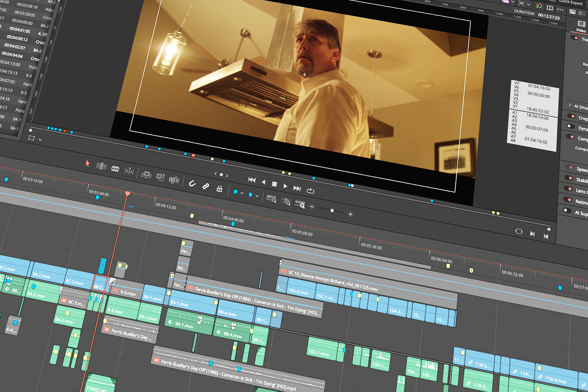Adjust the timeline zoom slider handle
The height and width of the screenshot is (392, 588).
click(332, 211)
